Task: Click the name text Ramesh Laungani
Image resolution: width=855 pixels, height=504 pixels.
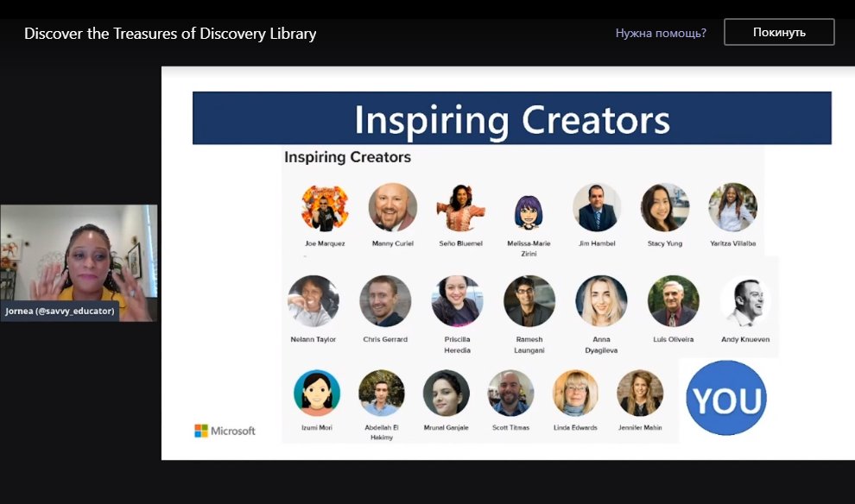Action: 529,344
